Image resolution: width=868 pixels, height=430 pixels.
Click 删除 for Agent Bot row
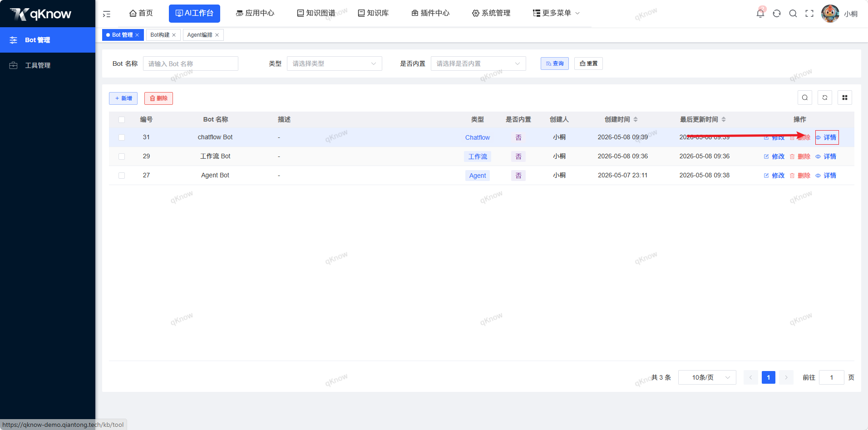tap(800, 176)
